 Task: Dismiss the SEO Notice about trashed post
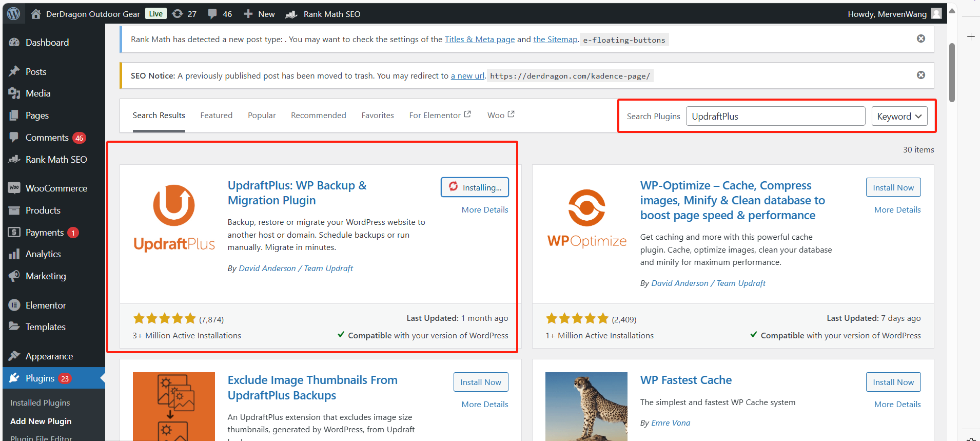pos(921,75)
